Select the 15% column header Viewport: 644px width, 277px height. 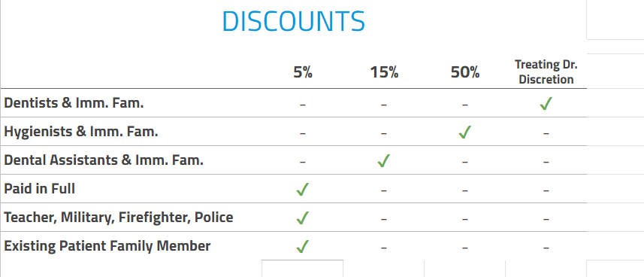tap(384, 72)
